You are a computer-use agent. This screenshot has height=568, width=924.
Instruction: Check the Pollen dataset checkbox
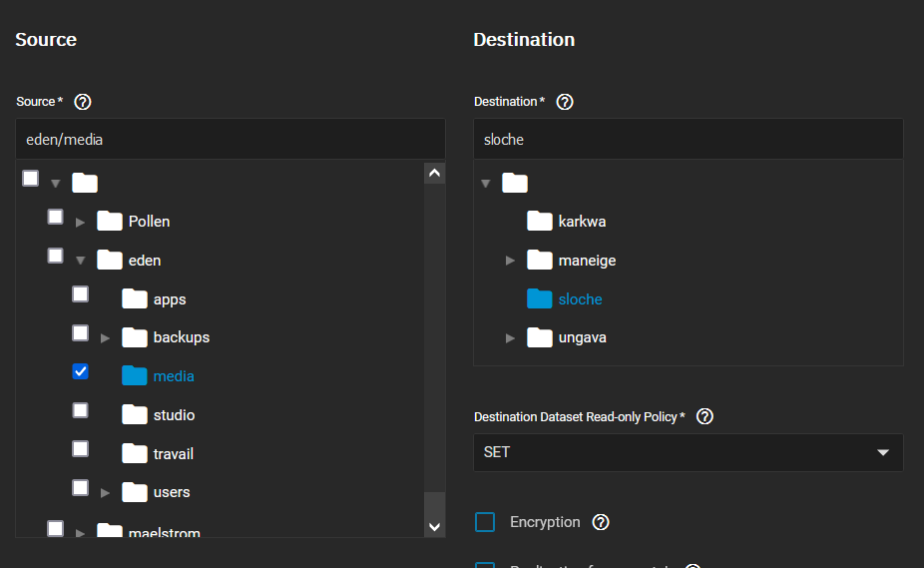(56, 217)
